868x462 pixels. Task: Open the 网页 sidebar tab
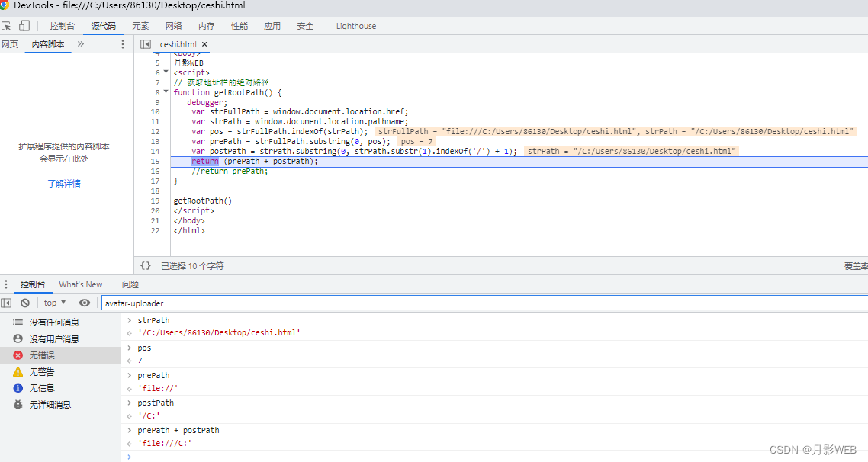(10, 44)
